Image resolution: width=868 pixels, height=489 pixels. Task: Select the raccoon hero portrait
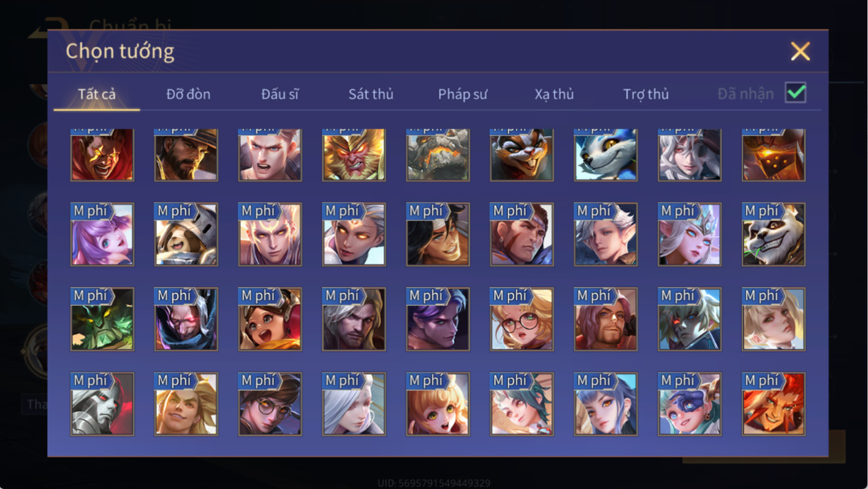click(522, 155)
